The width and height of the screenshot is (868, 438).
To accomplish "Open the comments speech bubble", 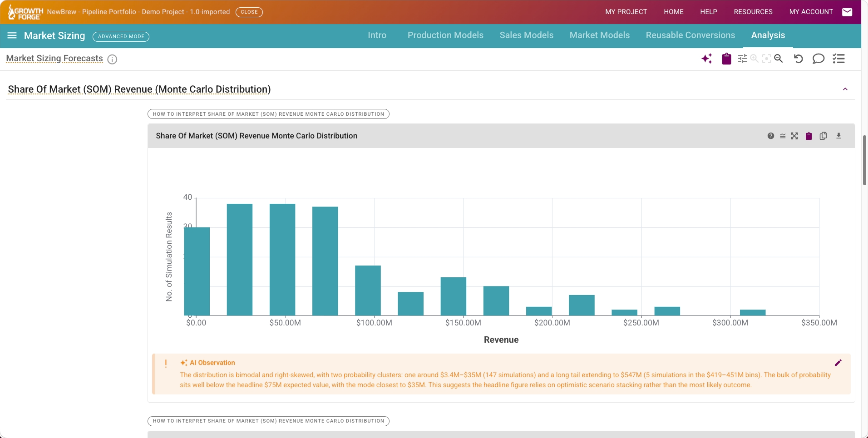I will (x=818, y=59).
